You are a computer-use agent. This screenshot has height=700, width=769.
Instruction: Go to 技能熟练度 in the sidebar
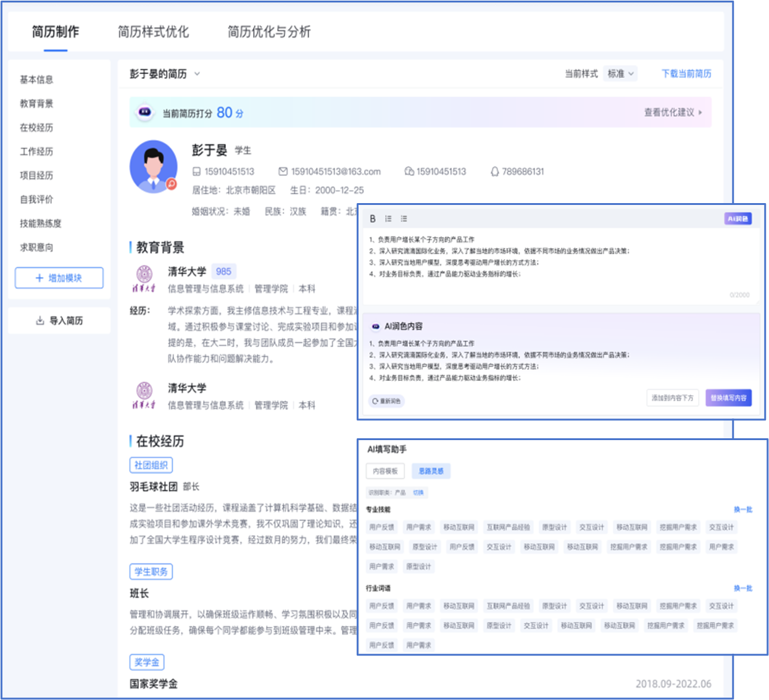tap(41, 223)
